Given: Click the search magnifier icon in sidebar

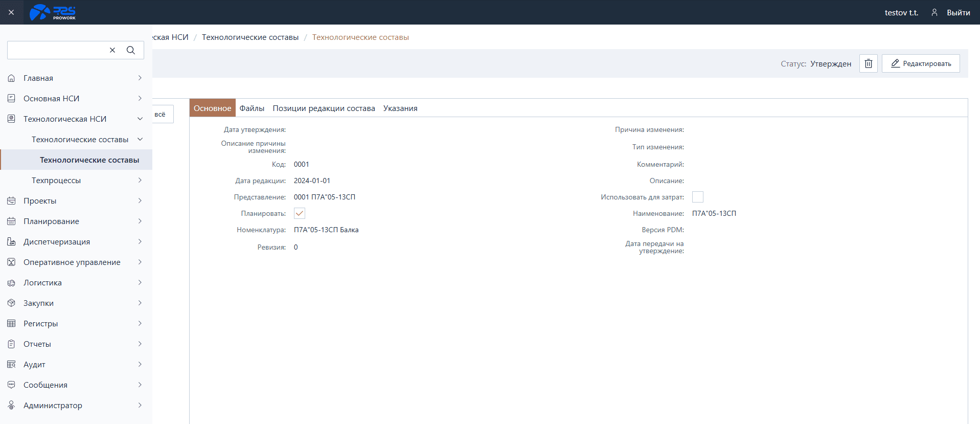Looking at the screenshot, I should click(131, 50).
